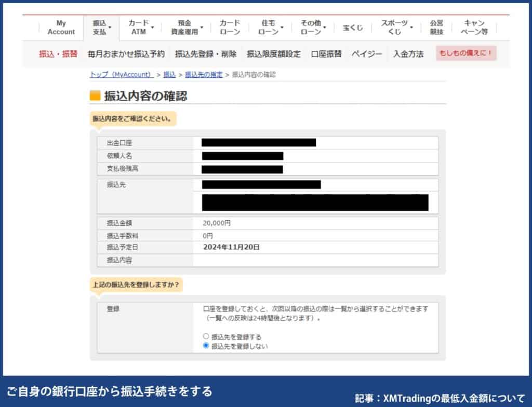Click the 登録 row label
Screen dimensions: 532x407
click(x=113, y=309)
